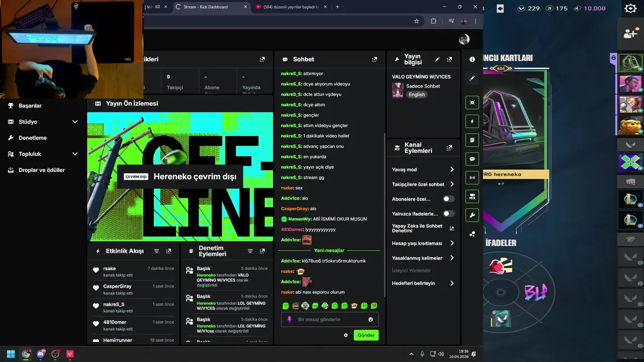Open Yasaklanmış kelimeler options
Viewport: 644px width, 362px height.
[x=423, y=258]
